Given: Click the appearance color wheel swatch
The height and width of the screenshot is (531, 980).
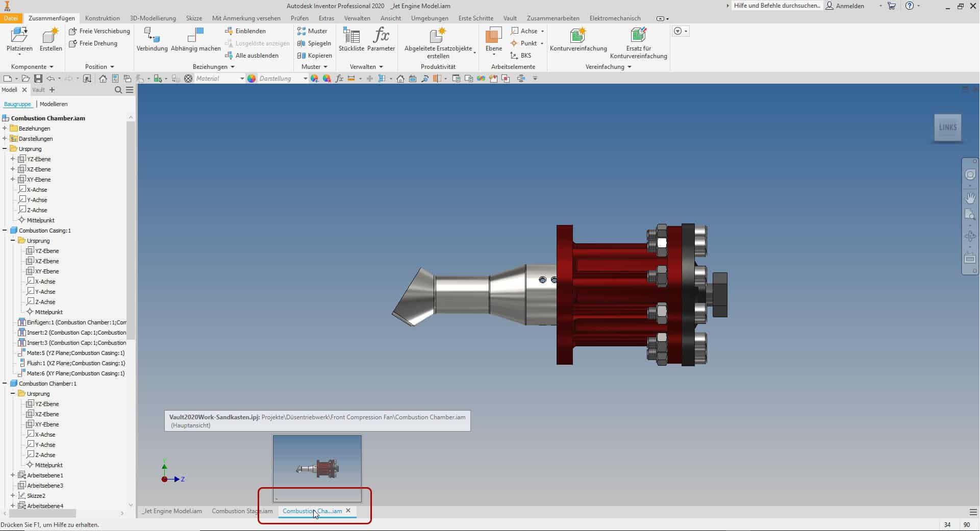Looking at the screenshot, I should pyautogui.click(x=252, y=79).
